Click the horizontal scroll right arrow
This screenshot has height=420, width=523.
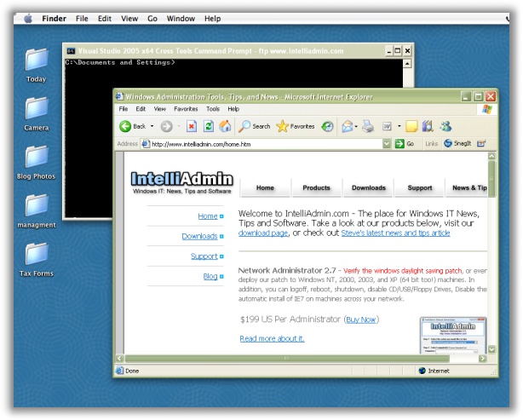482,359
